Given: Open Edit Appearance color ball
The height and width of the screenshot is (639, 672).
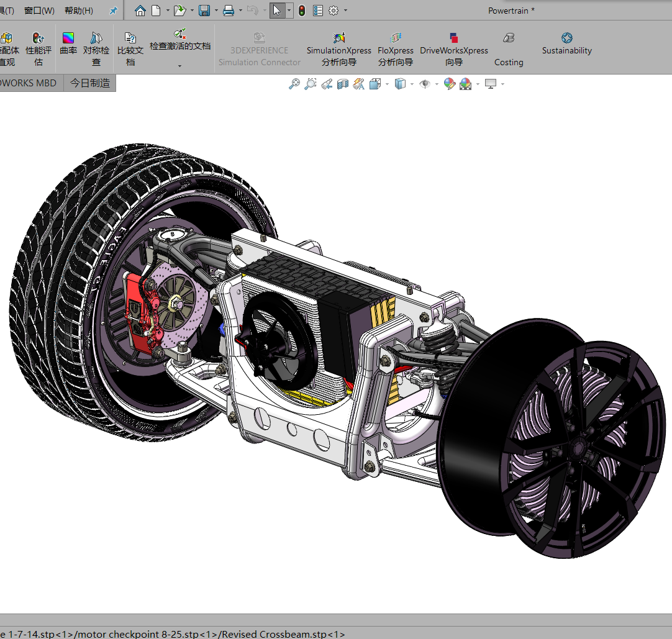Looking at the screenshot, I should [450, 84].
